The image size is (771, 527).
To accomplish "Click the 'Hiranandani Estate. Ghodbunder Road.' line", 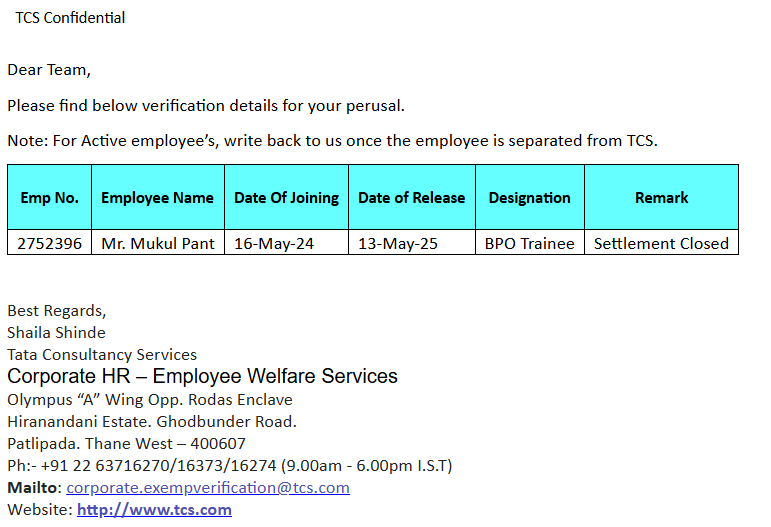I will tap(152, 422).
